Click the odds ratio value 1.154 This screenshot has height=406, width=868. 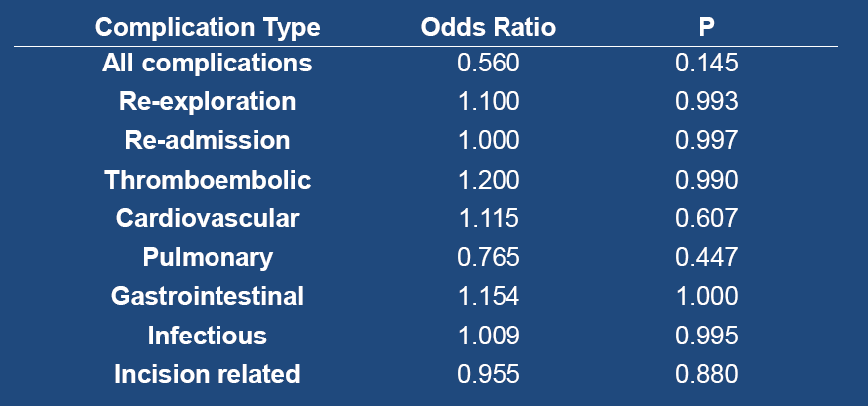click(x=489, y=297)
